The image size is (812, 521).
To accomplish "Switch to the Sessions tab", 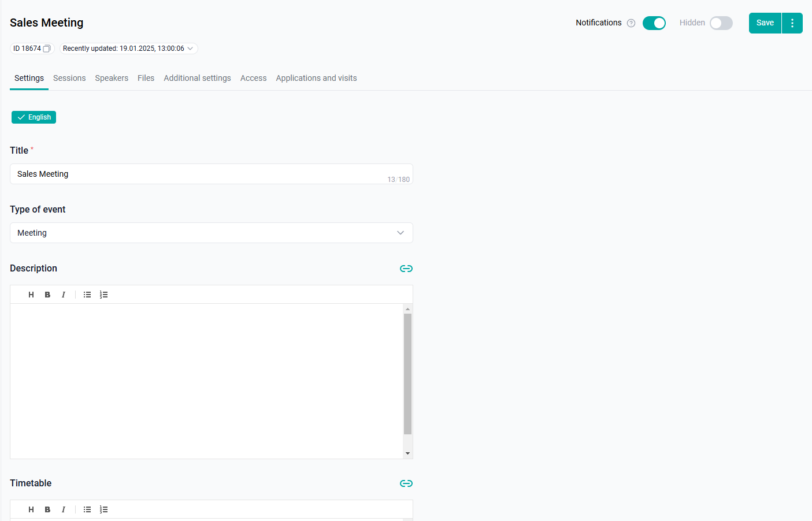I will 69,78.
